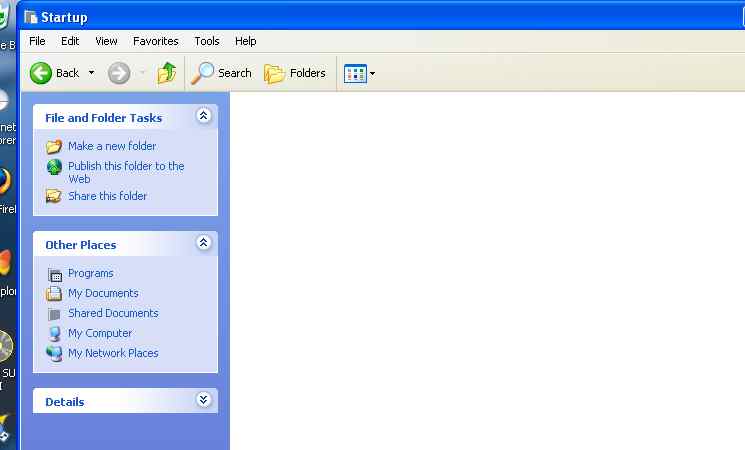Click the Other Places heading
Screen dimensions: 745x450
point(81,245)
